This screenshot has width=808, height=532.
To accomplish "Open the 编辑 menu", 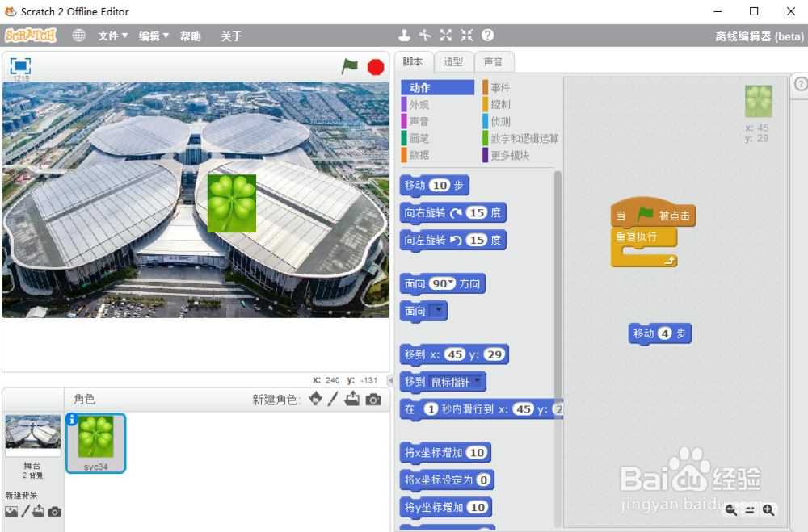I will [154, 36].
